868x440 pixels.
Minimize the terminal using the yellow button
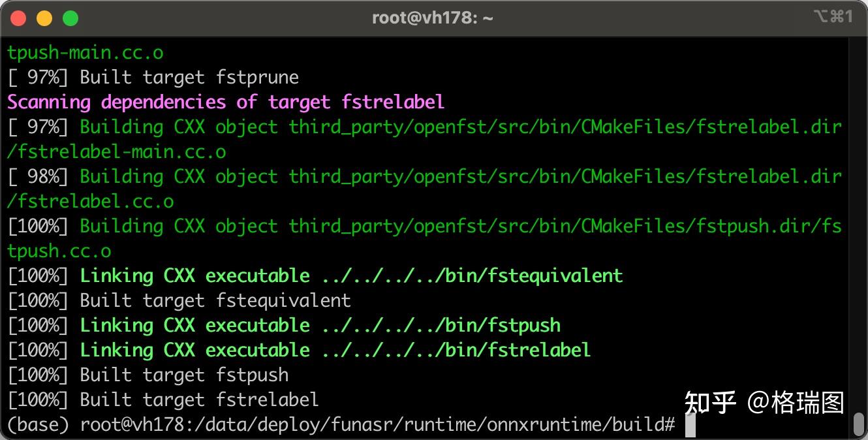pyautogui.click(x=44, y=18)
